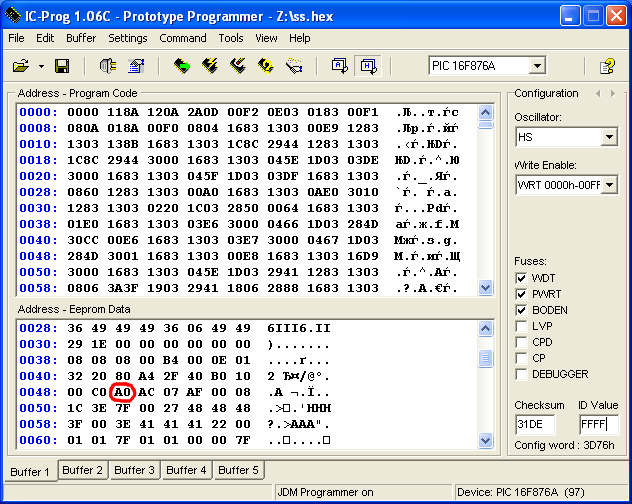Click the Read All chip icon
This screenshot has width=632, height=504.
tap(182, 66)
